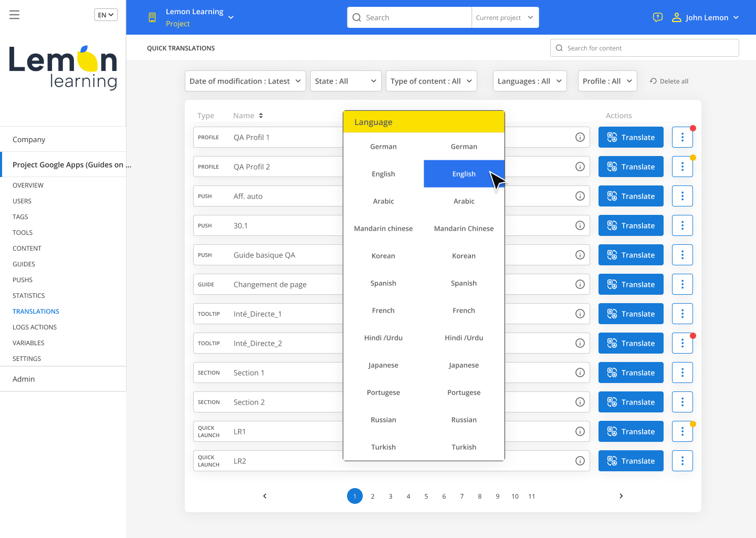The image size is (756, 538).
Task: Expand the Type of content filter
Action: (x=431, y=81)
